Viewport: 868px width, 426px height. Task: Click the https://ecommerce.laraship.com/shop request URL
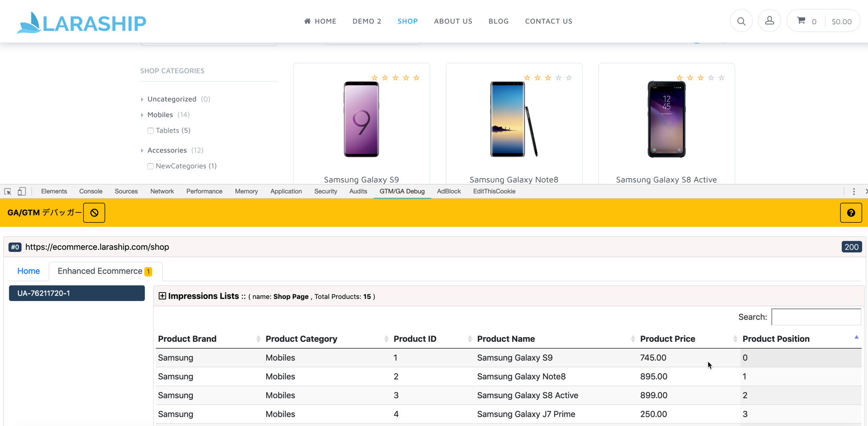click(x=97, y=247)
